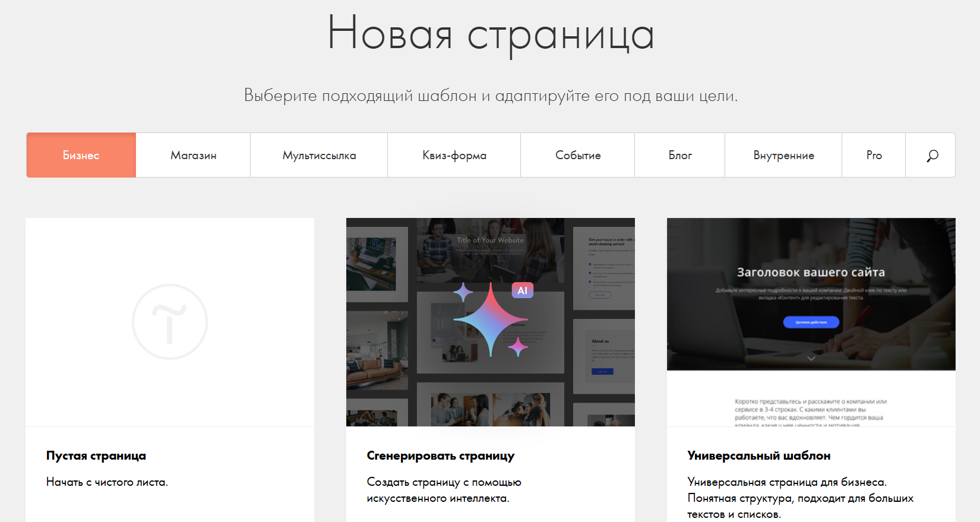Select the AI page generation thumbnail
The width and height of the screenshot is (980, 522).
(491, 322)
